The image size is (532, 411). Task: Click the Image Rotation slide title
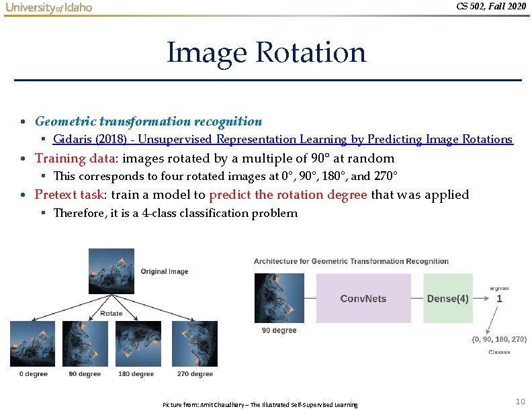[267, 53]
